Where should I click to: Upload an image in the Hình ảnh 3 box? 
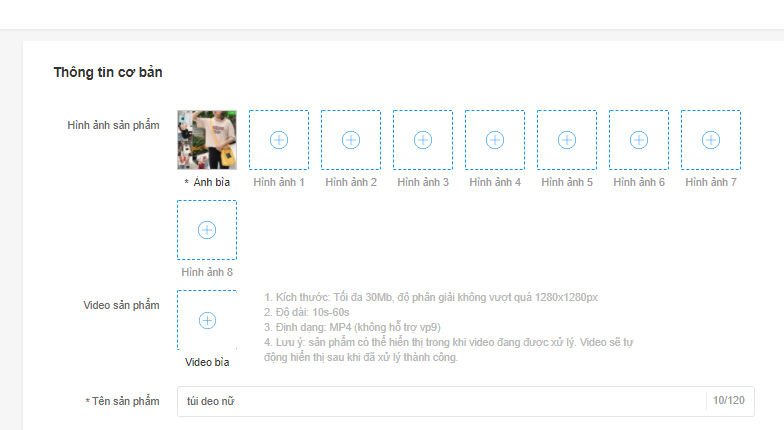tap(423, 140)
